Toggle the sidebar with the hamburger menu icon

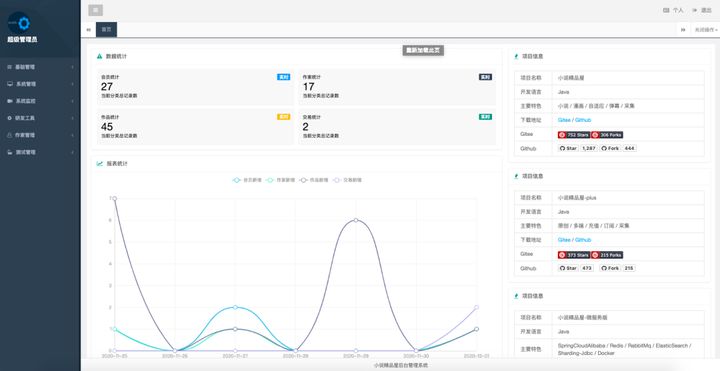point(96,10)
